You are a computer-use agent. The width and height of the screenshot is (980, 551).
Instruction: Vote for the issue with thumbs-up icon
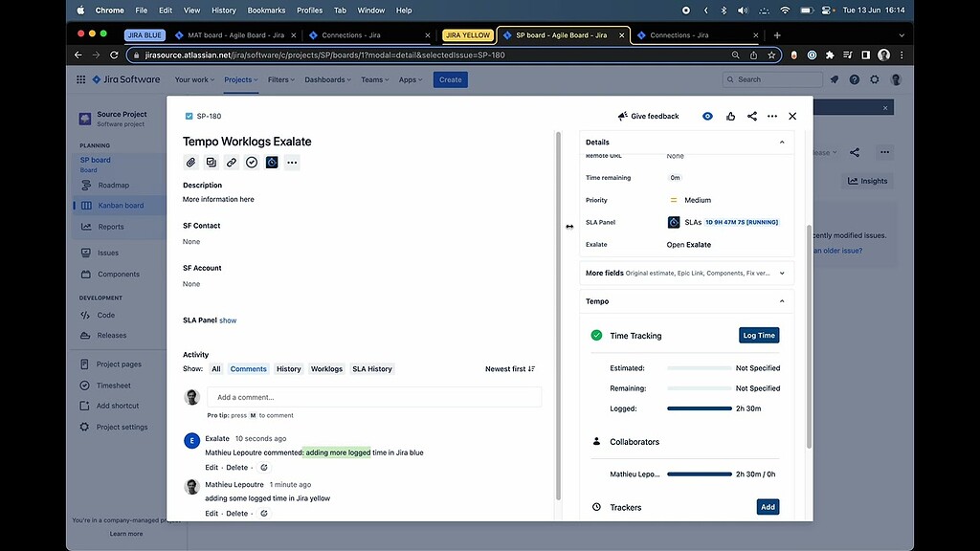pyautogui.click(x=729, y=116)
